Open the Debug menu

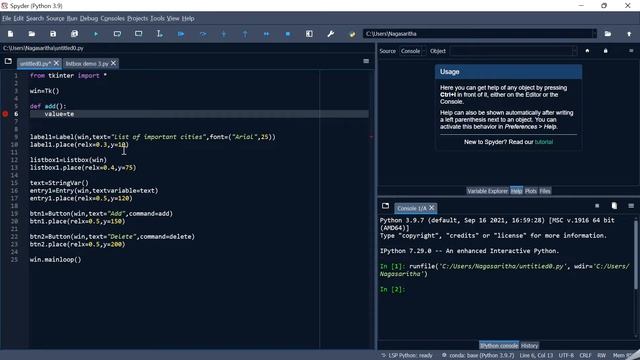tap(89, 18)
